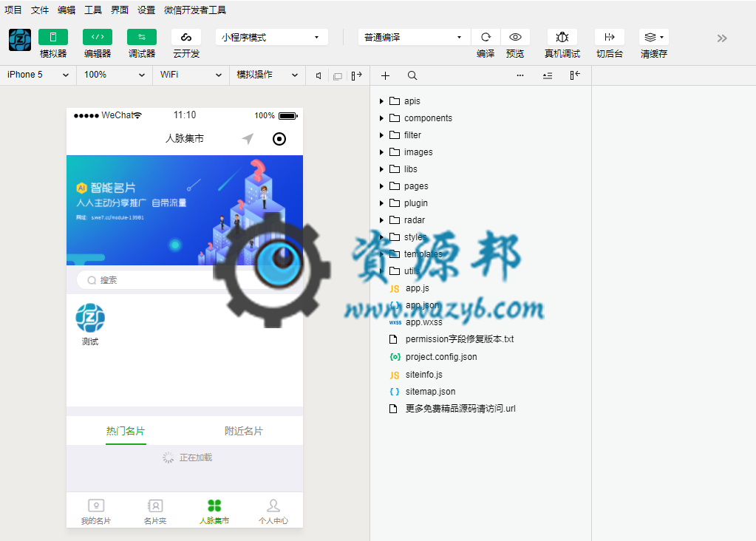Open the 编辑 menu

pyautogui.click(x=67, y=10)
